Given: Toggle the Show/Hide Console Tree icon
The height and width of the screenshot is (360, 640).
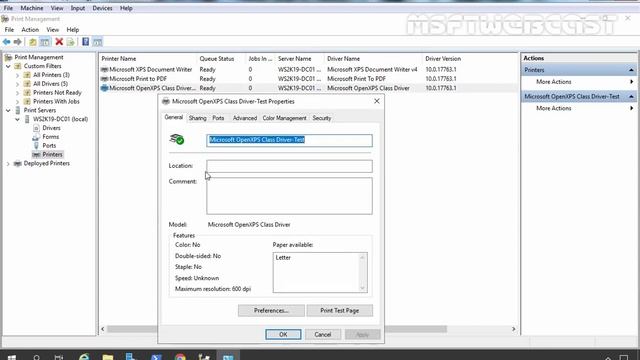Looking at the screenshot, I should 45,42.
